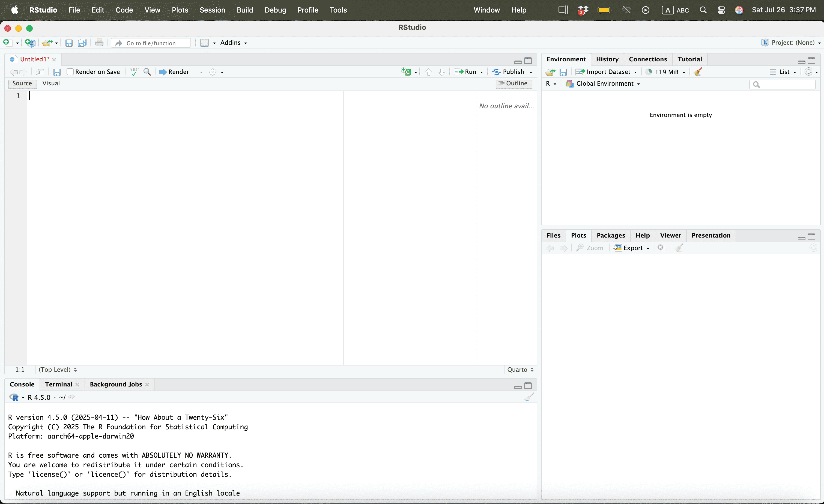Toggle the Outline pane button
Image resolution: width=824 pixels, height=504 pixels.
point(514,83)
